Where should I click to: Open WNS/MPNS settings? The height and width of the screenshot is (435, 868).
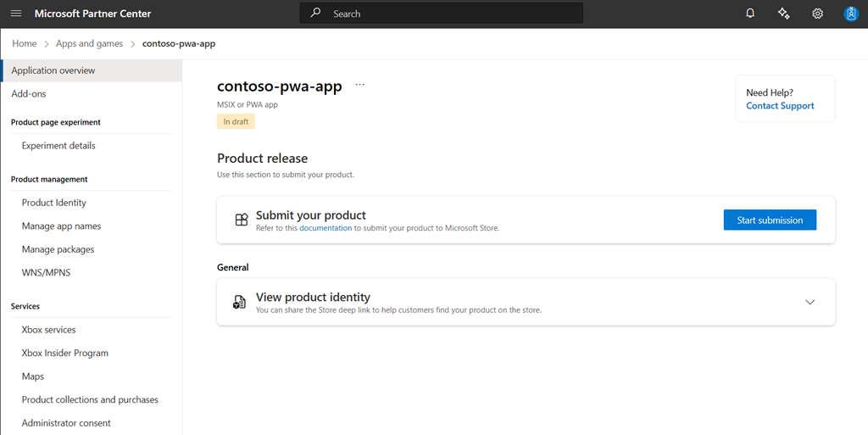coord(46,273)
